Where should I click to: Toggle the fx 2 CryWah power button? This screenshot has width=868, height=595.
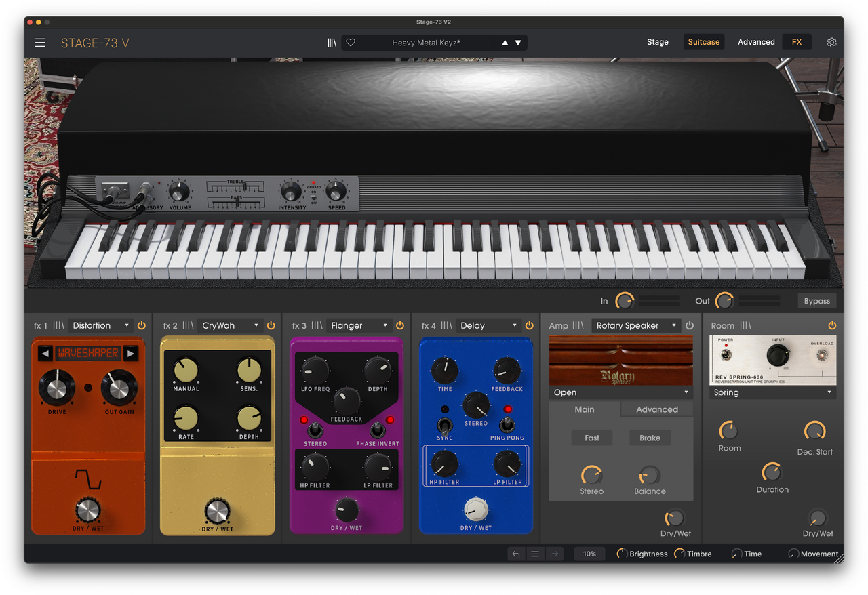coord(271,326)
